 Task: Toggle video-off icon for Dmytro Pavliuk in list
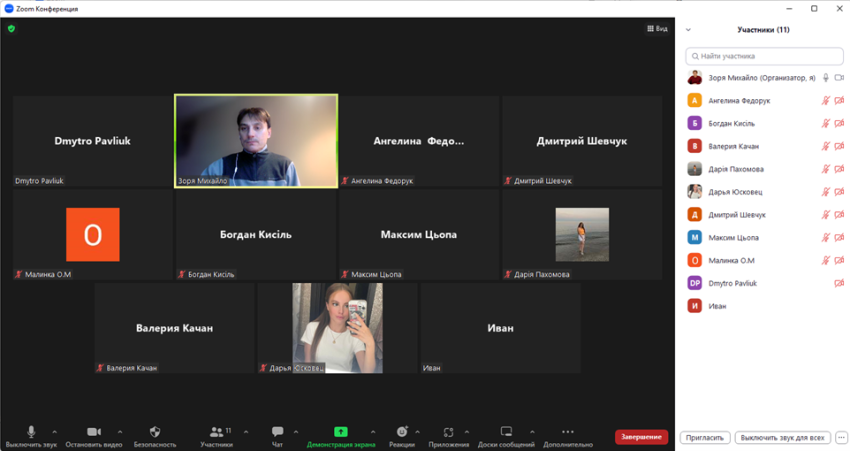tap(839, 283)
